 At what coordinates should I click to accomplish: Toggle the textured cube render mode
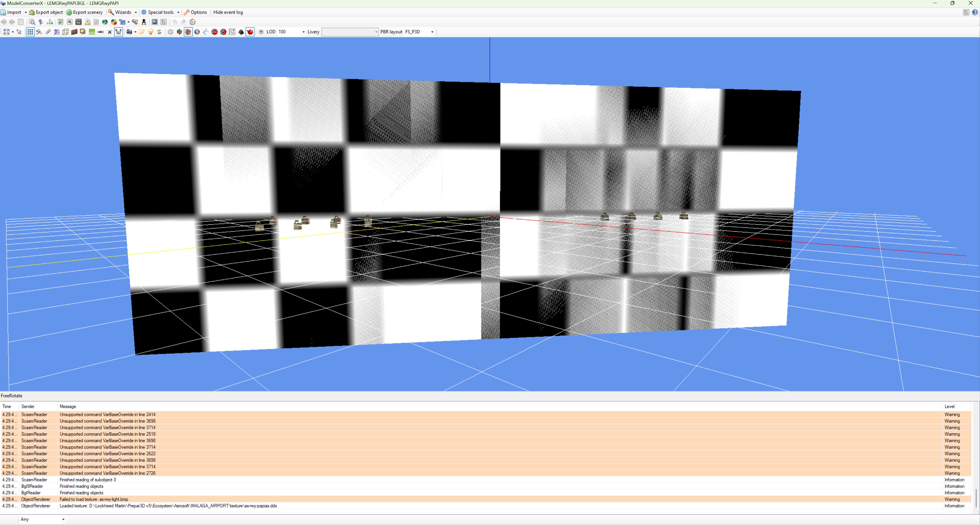coord(188,32)
